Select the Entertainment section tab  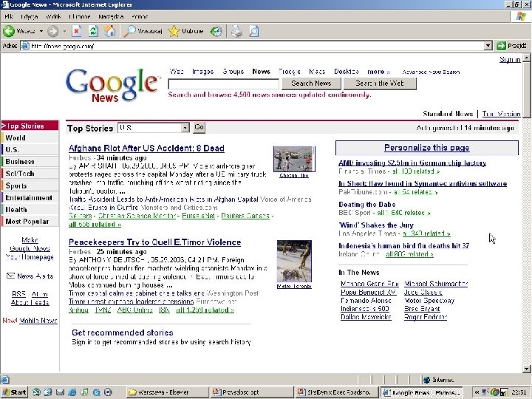pyautogui.click(x=30, y=197)
